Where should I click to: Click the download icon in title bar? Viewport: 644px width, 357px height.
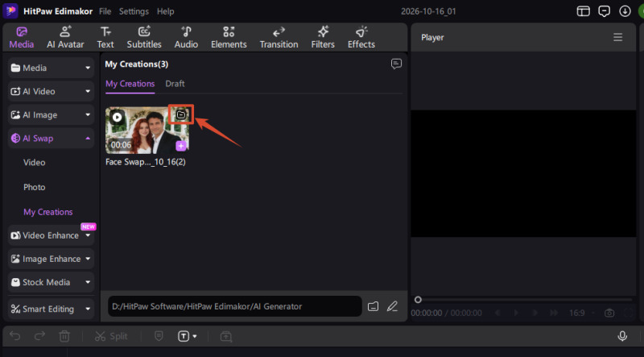point(625,11)
